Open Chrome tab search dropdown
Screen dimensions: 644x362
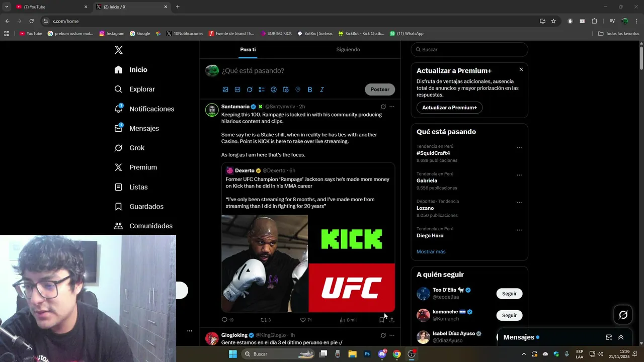coord(7,7)
